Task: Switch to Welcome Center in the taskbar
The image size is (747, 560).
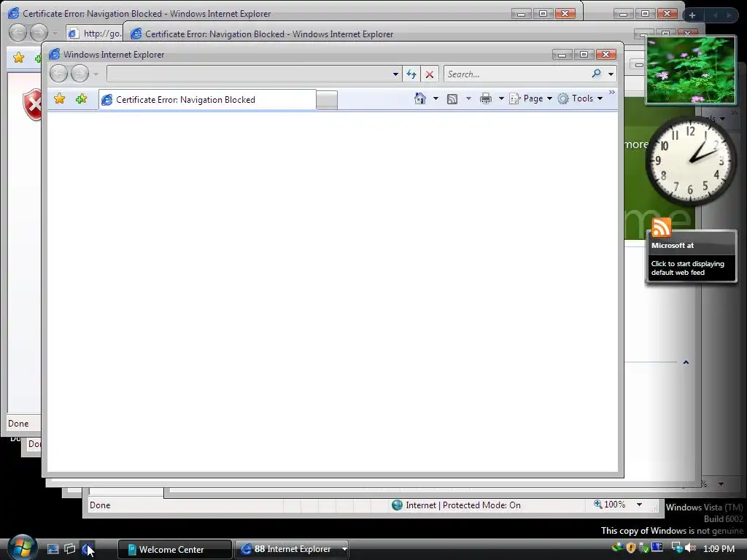Action: pyautogui.click(x=174, y=549)
